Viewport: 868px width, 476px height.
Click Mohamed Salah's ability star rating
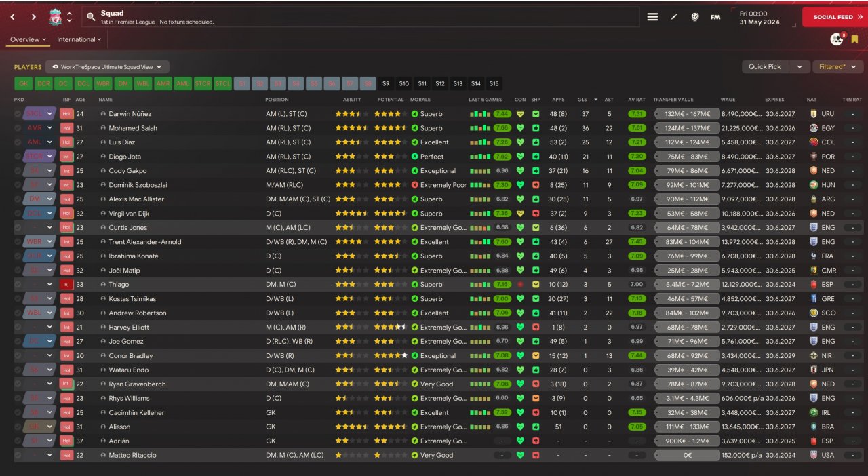coord(352,128)
